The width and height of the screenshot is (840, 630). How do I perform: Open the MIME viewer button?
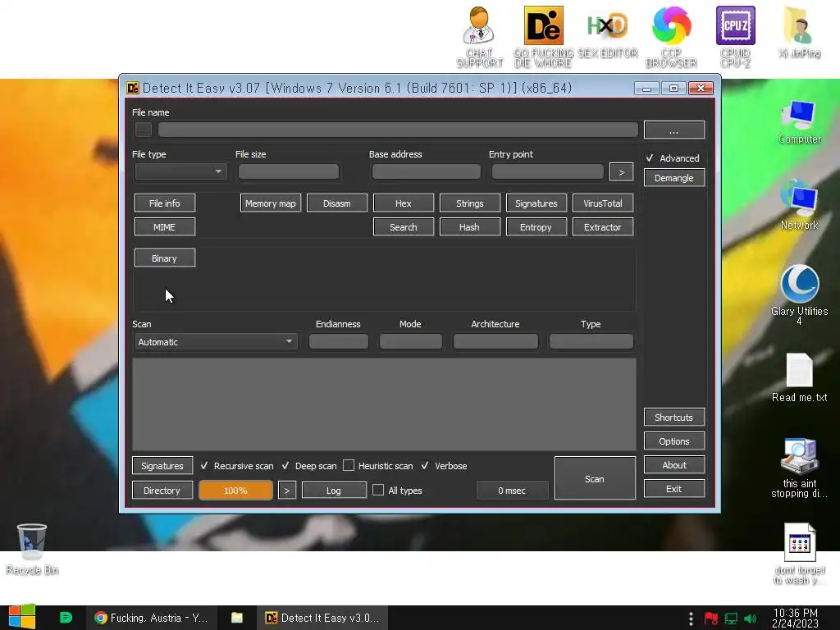164,227
